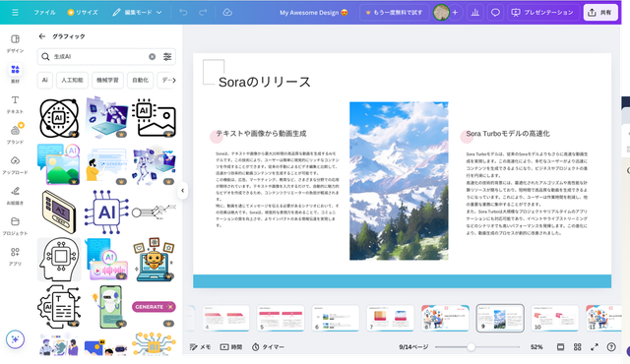Viewport: 630px width, 364px height.
Task: Open the タイマー timer
Action: 268,346
